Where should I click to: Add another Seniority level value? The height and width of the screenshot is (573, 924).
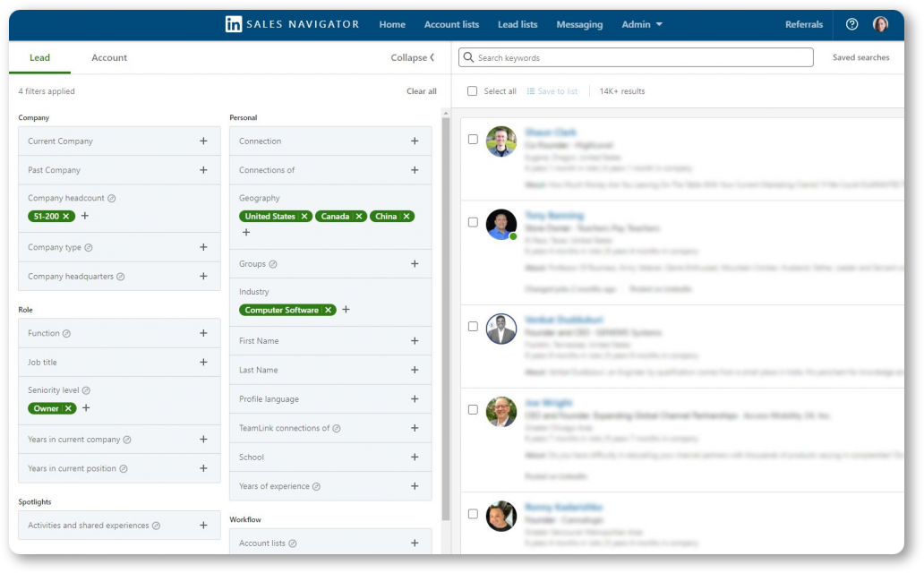[x=86, y=408]
